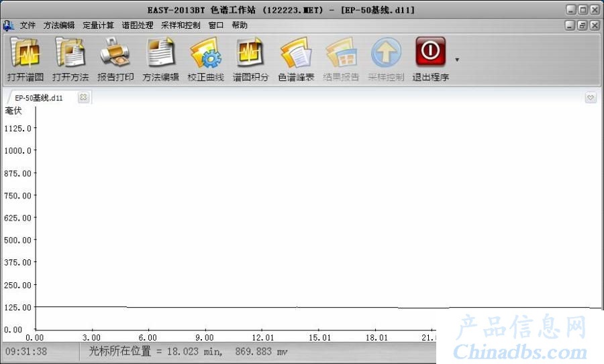Open the 窗口 menu

click(216, 25)
